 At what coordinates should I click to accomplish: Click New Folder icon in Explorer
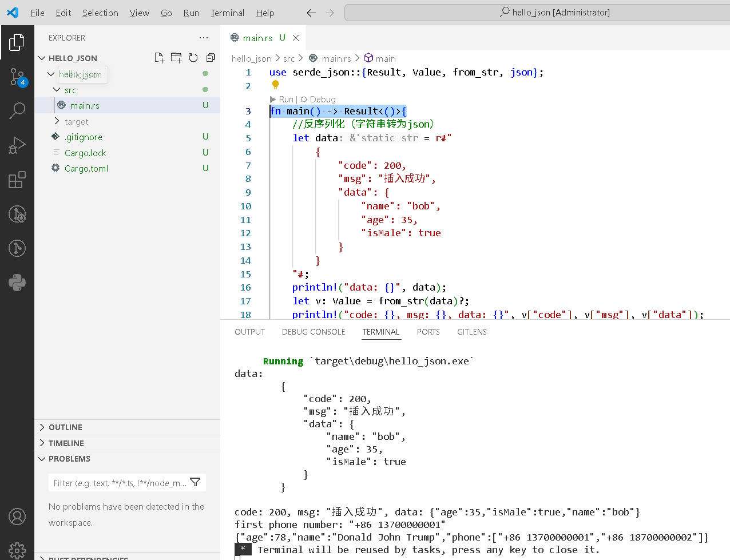pos(176,58)
